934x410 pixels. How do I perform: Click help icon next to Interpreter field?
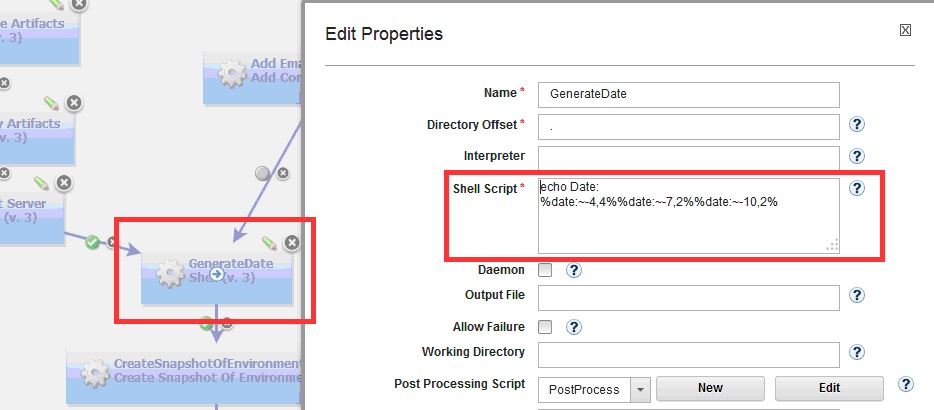coord(857,156)
